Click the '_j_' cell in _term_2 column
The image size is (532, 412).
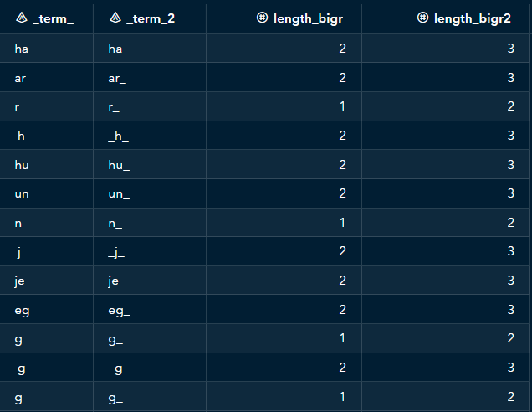click(118, 253)
